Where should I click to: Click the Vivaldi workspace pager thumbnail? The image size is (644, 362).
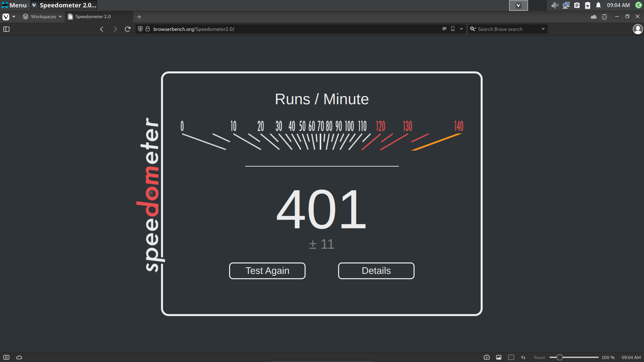point(518,5)
